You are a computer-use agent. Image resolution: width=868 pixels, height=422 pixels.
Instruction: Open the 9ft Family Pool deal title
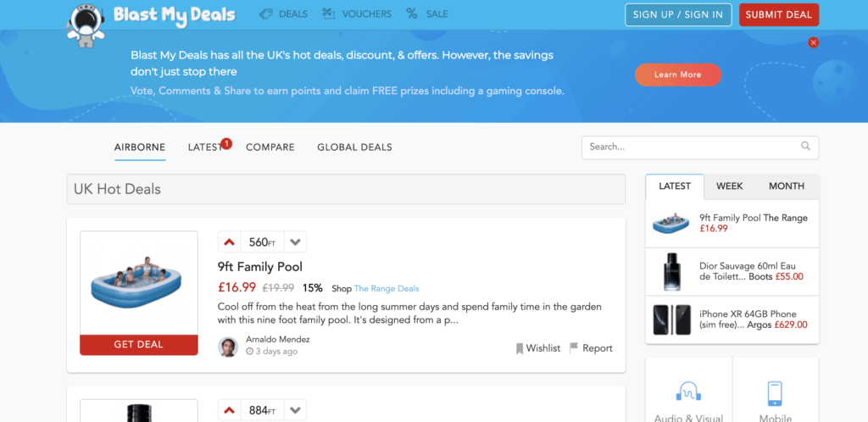click(260, 267)
